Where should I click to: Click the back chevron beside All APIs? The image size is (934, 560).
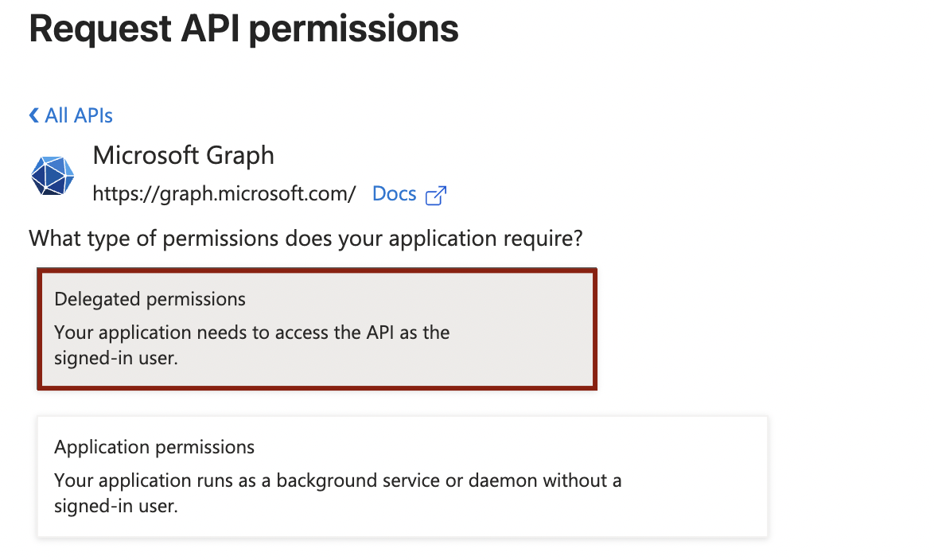click(x=33, y=116)
